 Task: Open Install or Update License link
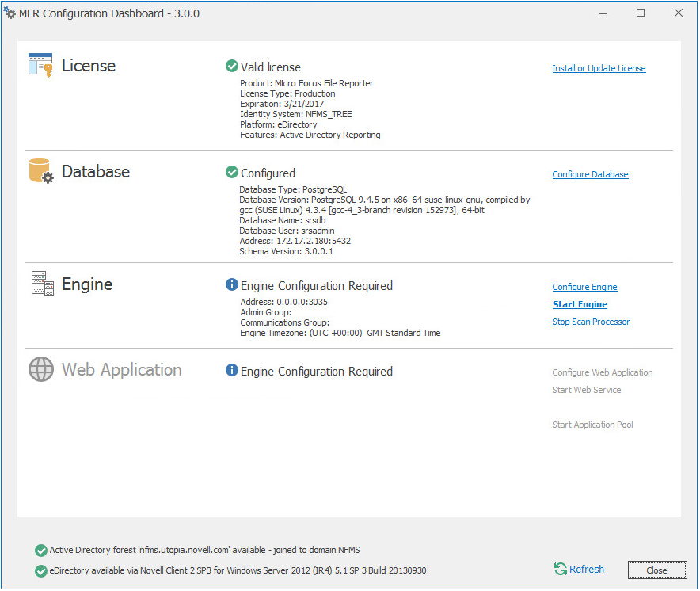click(x=599, y=69)
